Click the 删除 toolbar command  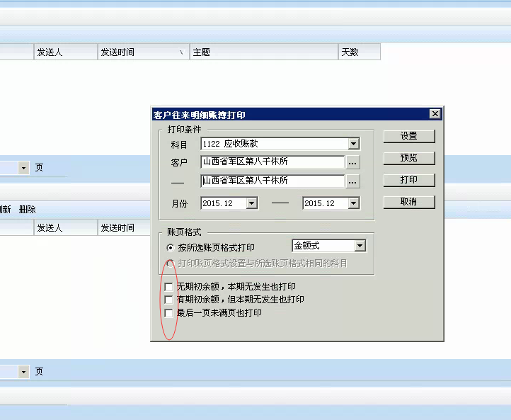pos(27,210)
